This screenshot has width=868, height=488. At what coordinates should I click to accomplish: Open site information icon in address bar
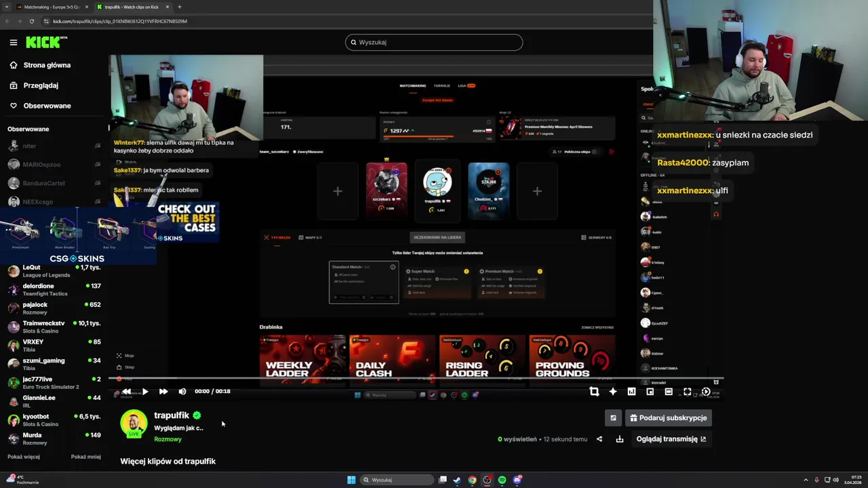(46, 21)
